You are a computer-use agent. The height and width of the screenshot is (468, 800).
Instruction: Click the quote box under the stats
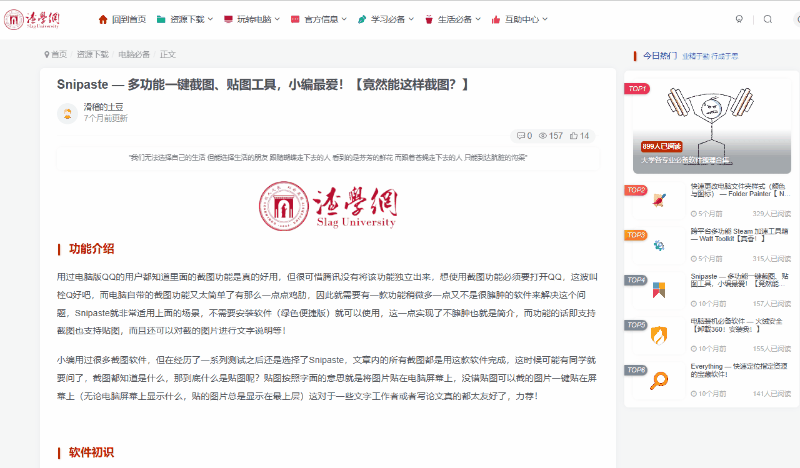[328, 158]
